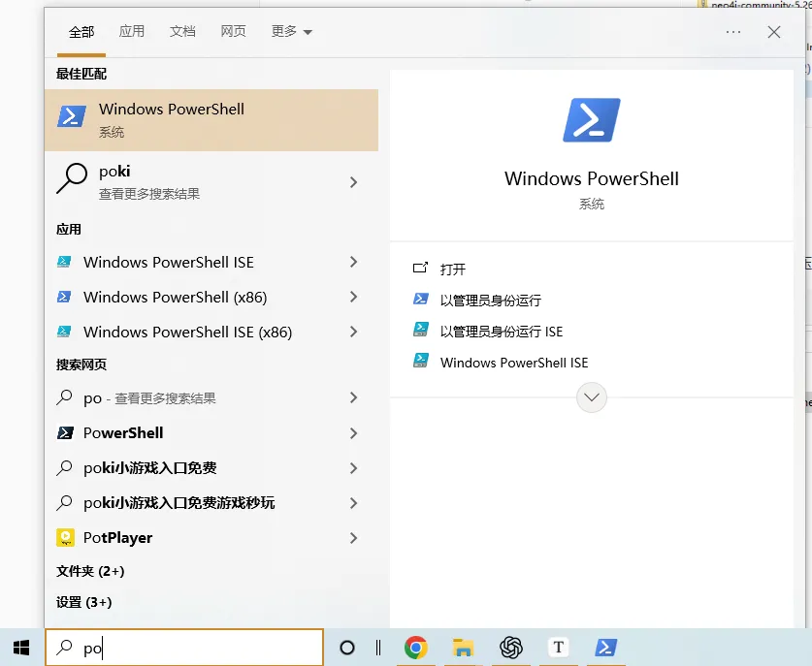
Task: Expand the poki search result arrow
Action: point(353,182)
